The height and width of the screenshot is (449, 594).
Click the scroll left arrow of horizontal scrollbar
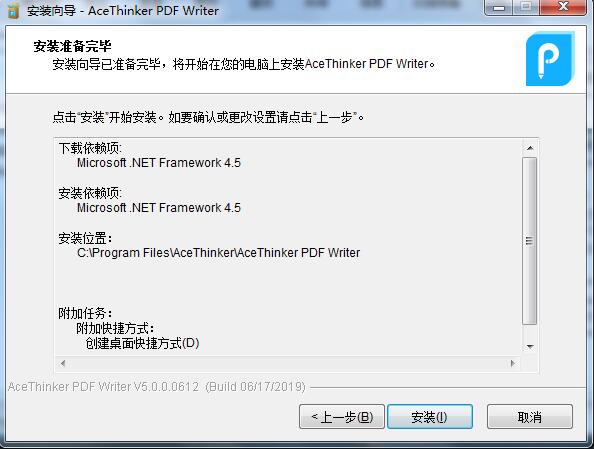click(x=63, y=363)
